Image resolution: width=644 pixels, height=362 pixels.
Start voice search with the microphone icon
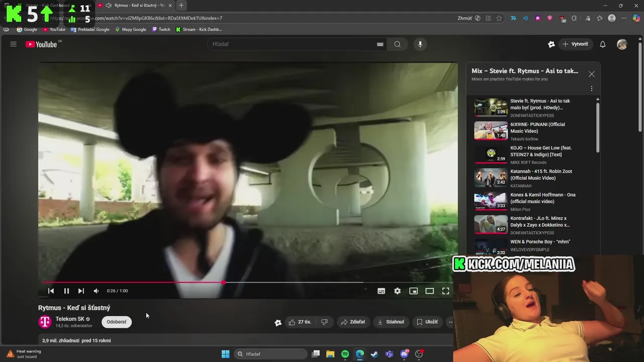tap(420, 44)
